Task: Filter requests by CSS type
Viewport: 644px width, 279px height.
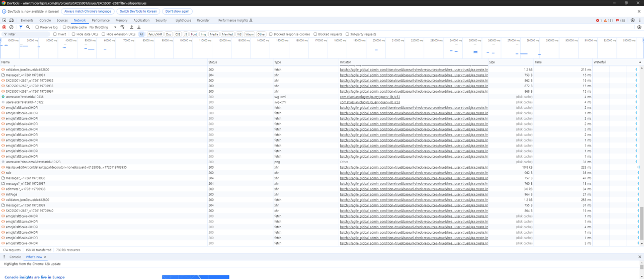Action: click(178, 34)
